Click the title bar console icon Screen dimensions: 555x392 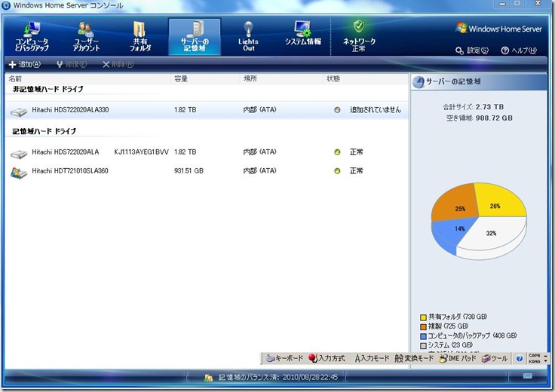pyautogui.click(x=6, y=5)
